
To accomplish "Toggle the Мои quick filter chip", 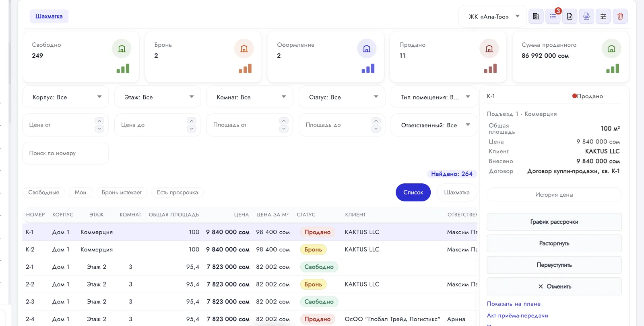I will (80, 193).
